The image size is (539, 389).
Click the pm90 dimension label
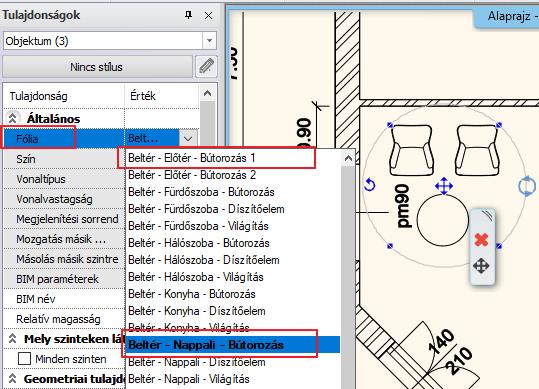(x=403, y=206)
